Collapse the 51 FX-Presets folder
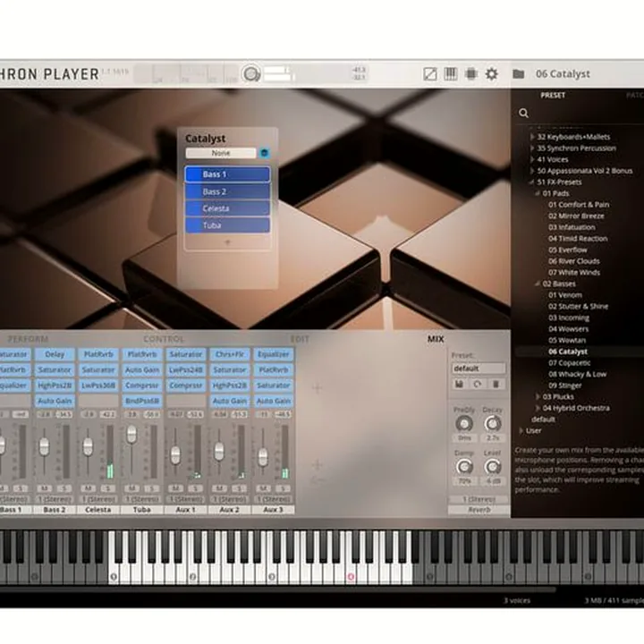Viewport: 644px width, 644px height. point(532,182)
